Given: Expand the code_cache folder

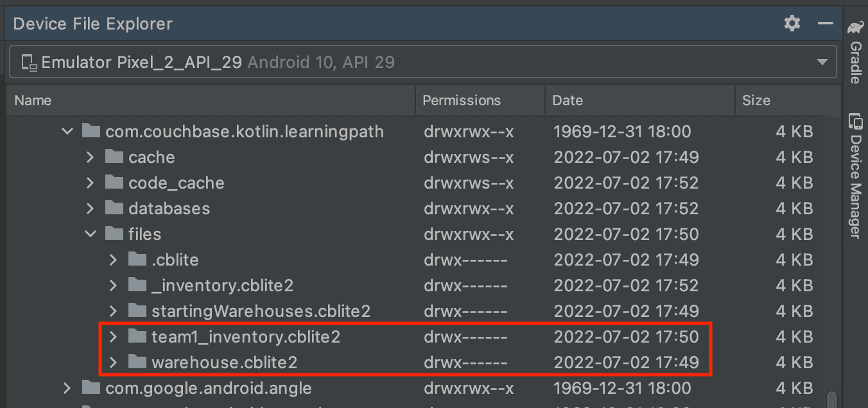Looking at the screenshot, I should click(x=90, y=183).
